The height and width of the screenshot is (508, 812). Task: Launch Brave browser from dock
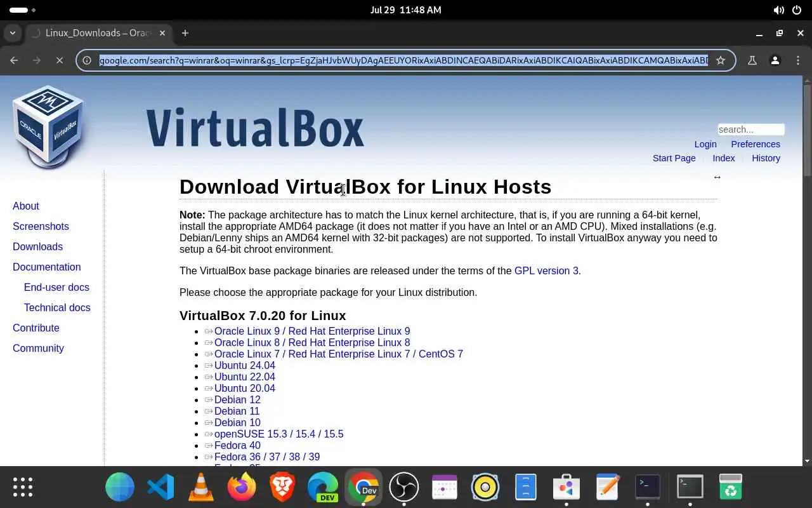pos(282,487)
